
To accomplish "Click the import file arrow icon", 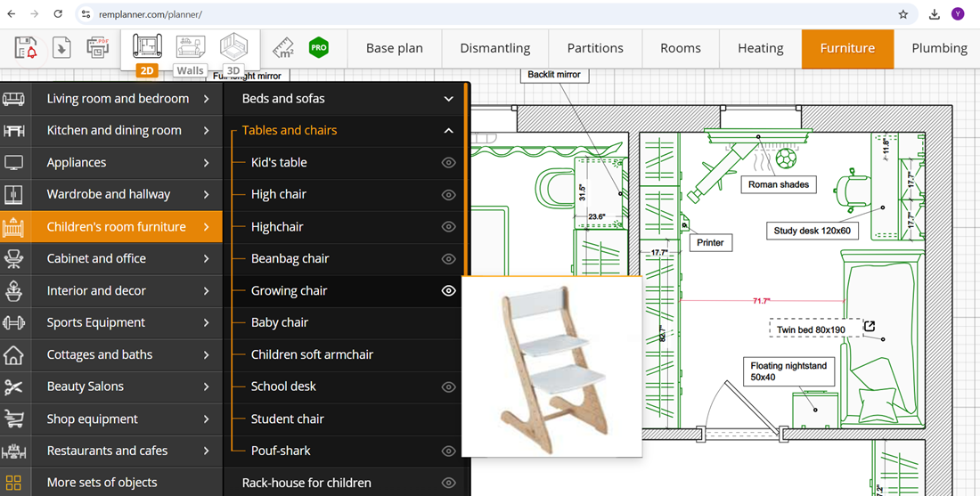I will point(61,47).
